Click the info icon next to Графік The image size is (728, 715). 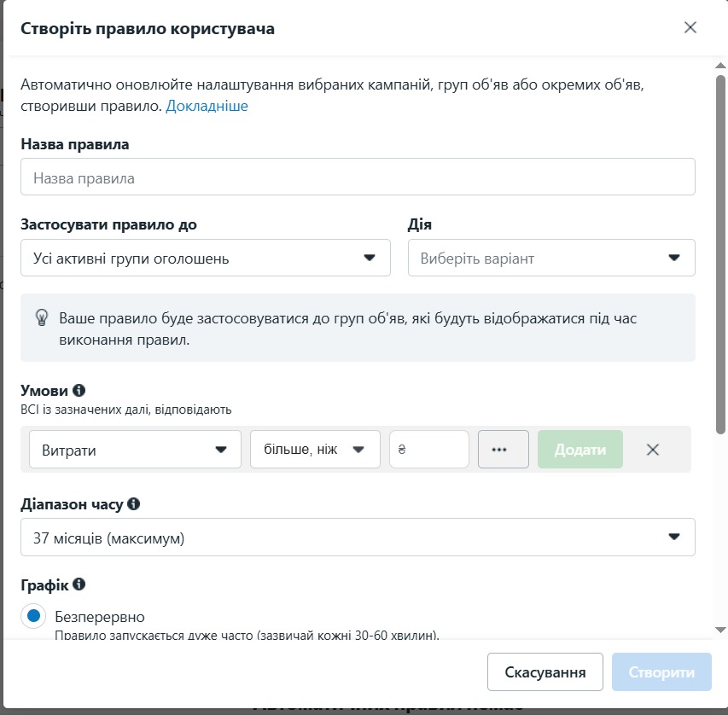(x=79, y=584)
